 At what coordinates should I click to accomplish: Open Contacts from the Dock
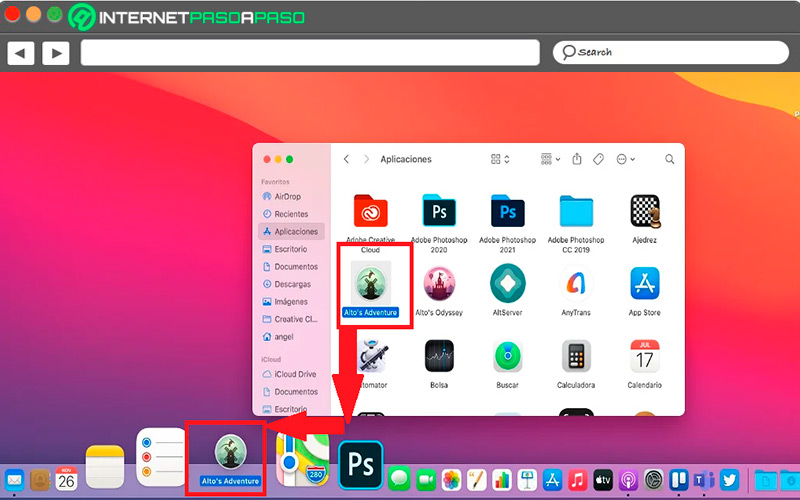[40, 480]
